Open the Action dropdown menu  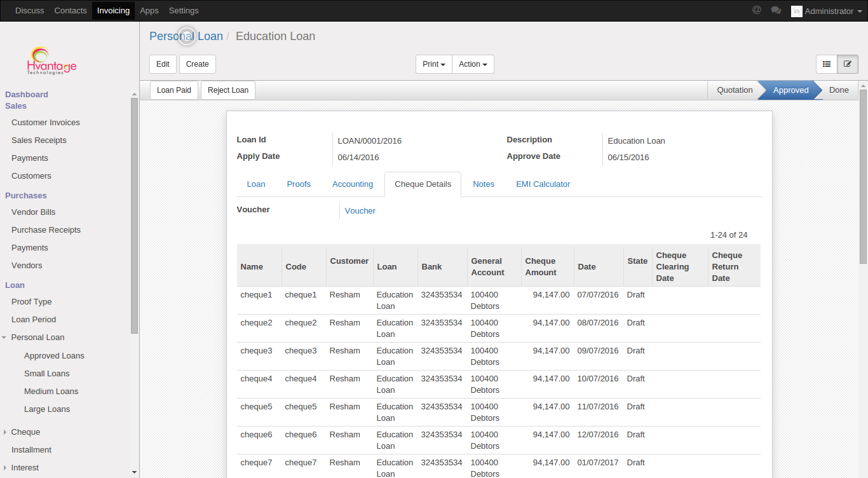tap(473, 64)
